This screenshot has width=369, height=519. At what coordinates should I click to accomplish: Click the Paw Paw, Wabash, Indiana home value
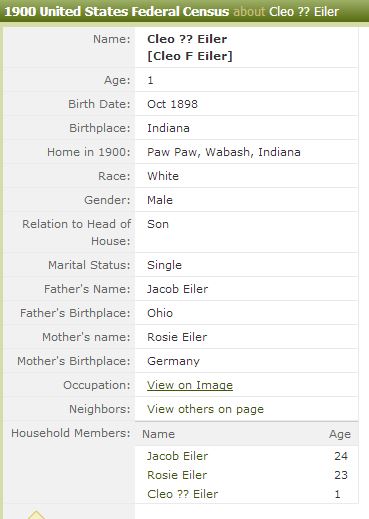(224, 152)
